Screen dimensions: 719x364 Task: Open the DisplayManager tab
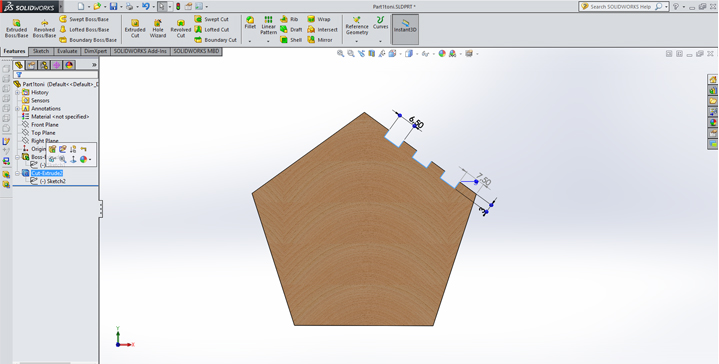click(69, 65)
